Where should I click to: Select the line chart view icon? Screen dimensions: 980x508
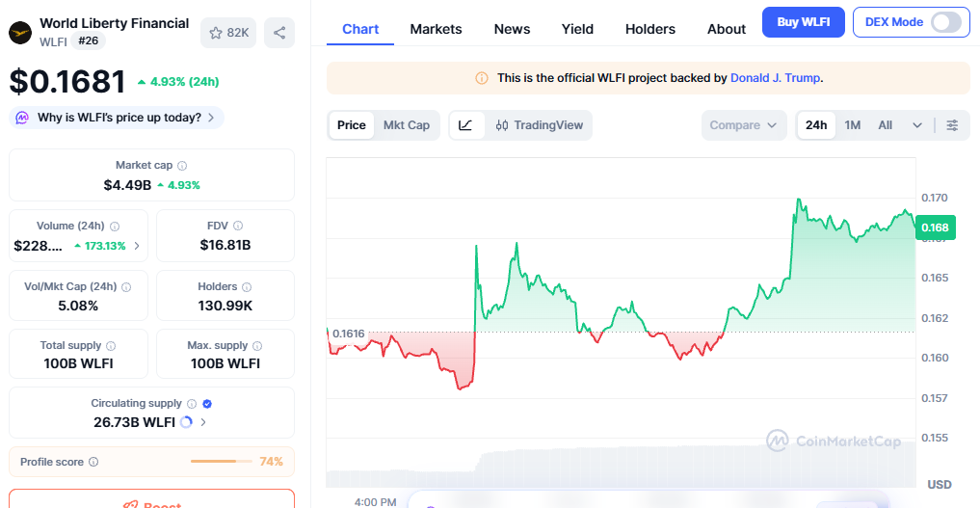pyautogui.click(x=465, y=125)
